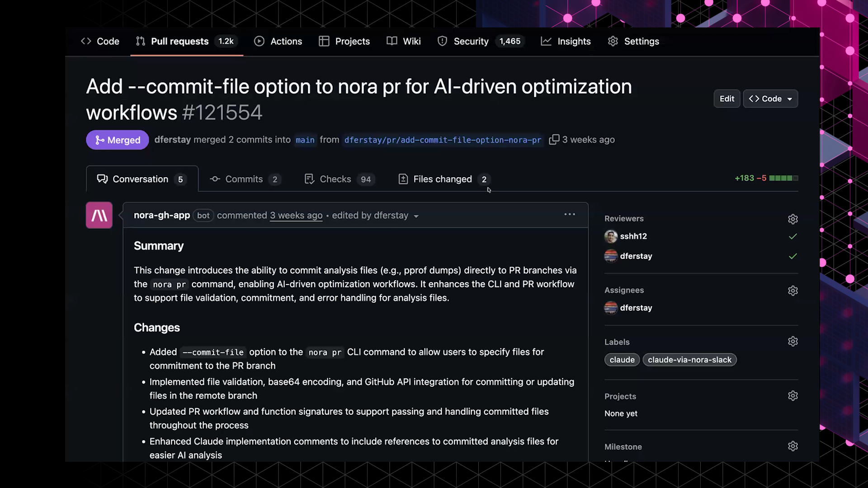Select the Pull requests tab
Image resolution: width=868 pixels, height=488 pixels.
click(x=186, y=41)
